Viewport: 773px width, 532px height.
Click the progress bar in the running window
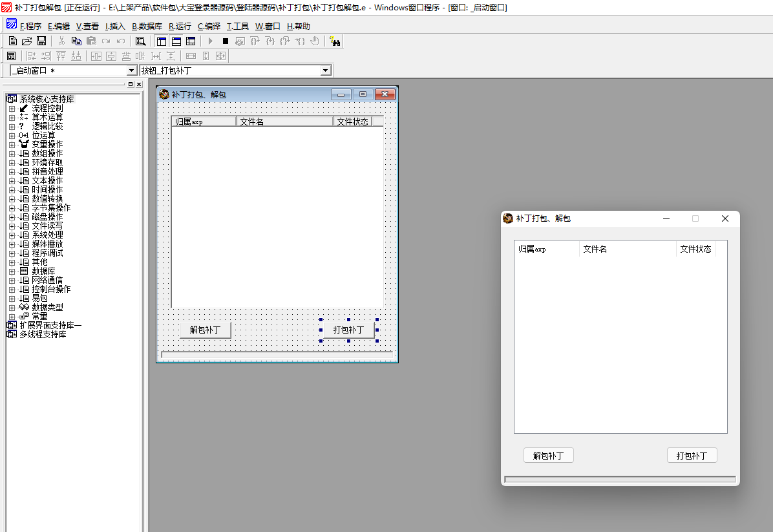point(620,479)
